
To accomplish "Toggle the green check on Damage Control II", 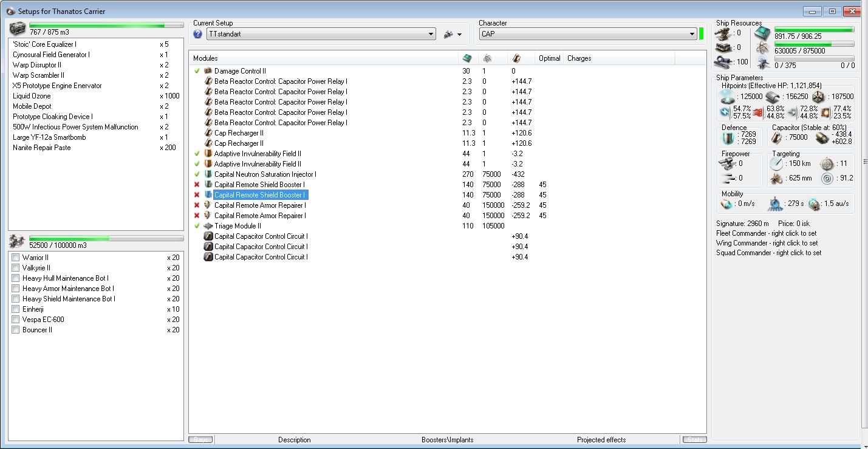I will click(197, 71).
